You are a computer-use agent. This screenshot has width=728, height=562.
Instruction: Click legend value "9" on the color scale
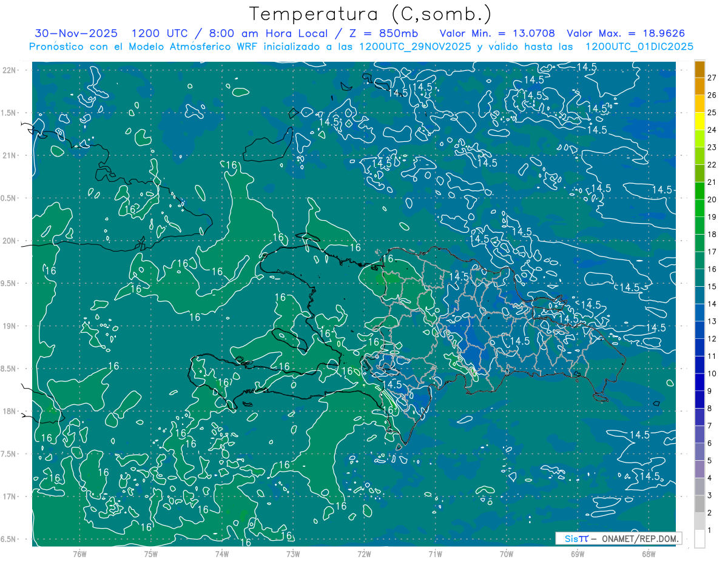click(710, 390)
